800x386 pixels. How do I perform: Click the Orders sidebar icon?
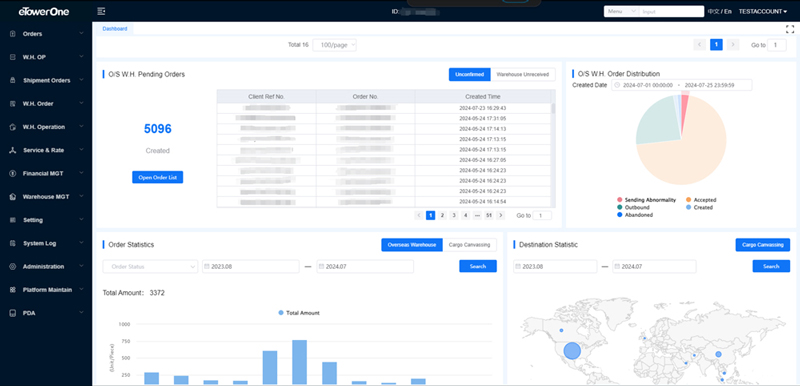point(13,34)
